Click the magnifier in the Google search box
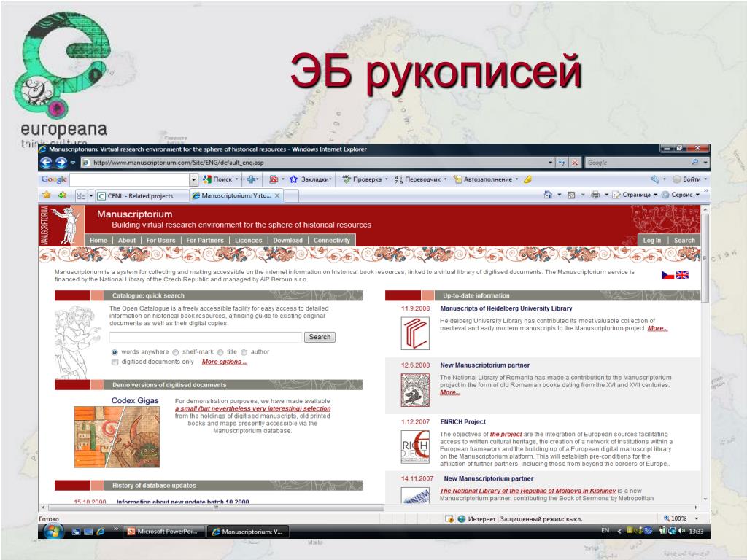Screen dimensions: 747x560 695,163
